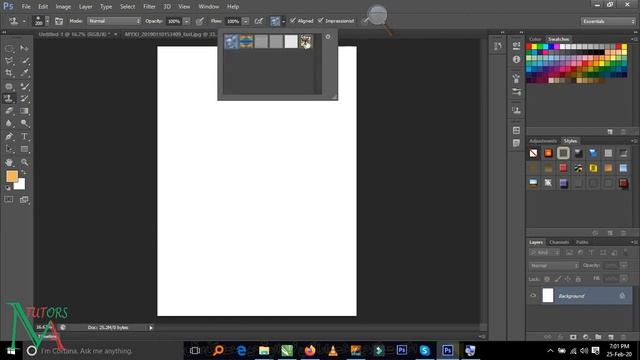640x360 pixels.
Task: Toggle Quick Mask mode
Action: [9, 200]
